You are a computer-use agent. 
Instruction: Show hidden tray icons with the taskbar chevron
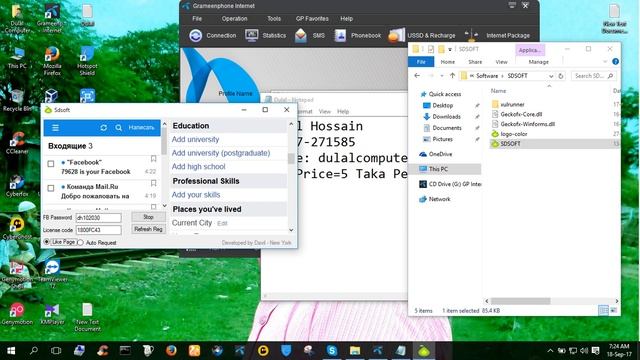550,351
